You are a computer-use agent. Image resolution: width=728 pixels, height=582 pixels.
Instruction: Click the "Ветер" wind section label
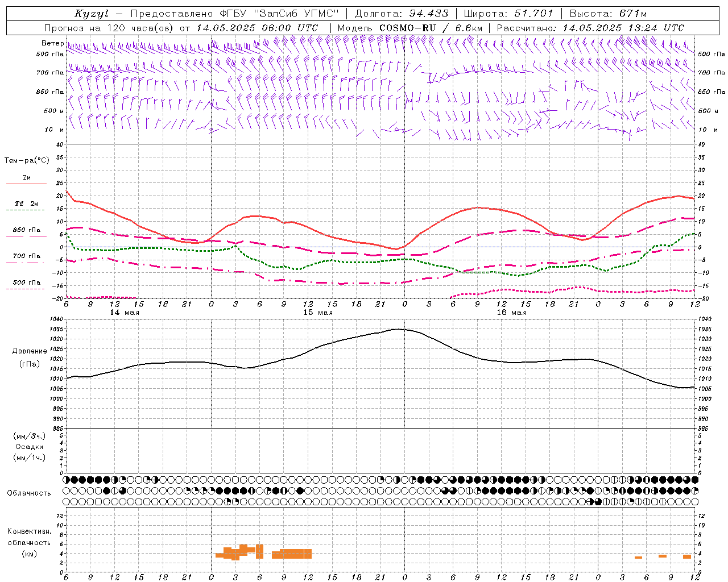coord(52,43)
